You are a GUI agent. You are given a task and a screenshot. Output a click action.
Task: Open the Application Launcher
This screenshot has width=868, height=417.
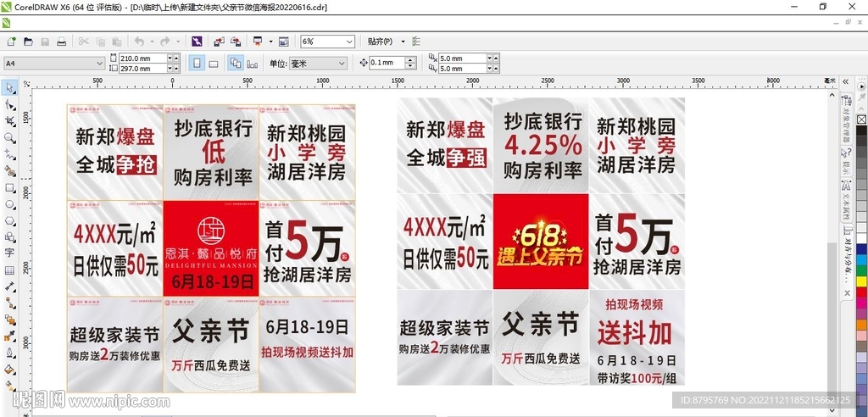coord(258,42)
